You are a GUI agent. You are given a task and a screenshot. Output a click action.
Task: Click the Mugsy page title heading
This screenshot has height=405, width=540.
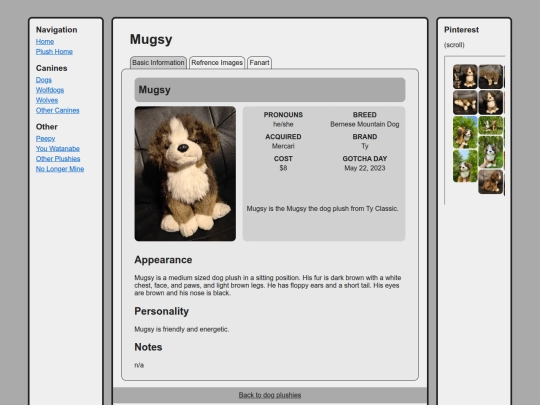point(151,39)
